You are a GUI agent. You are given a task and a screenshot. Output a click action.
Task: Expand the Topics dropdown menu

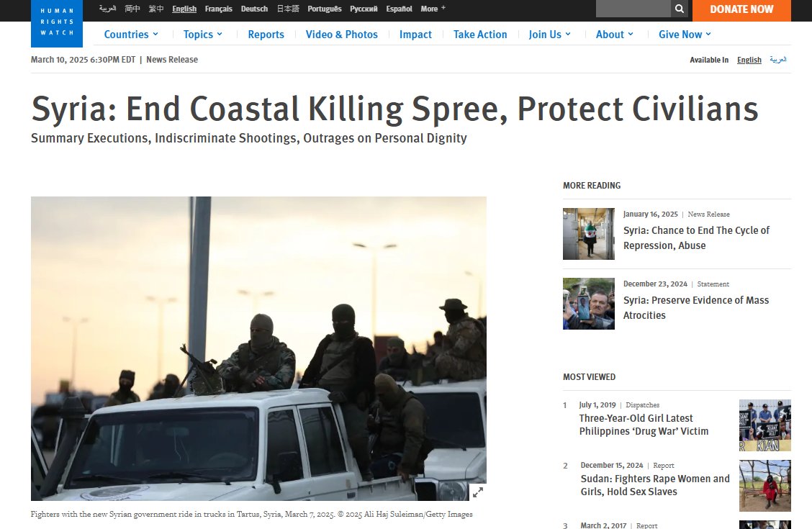[203, 34]
